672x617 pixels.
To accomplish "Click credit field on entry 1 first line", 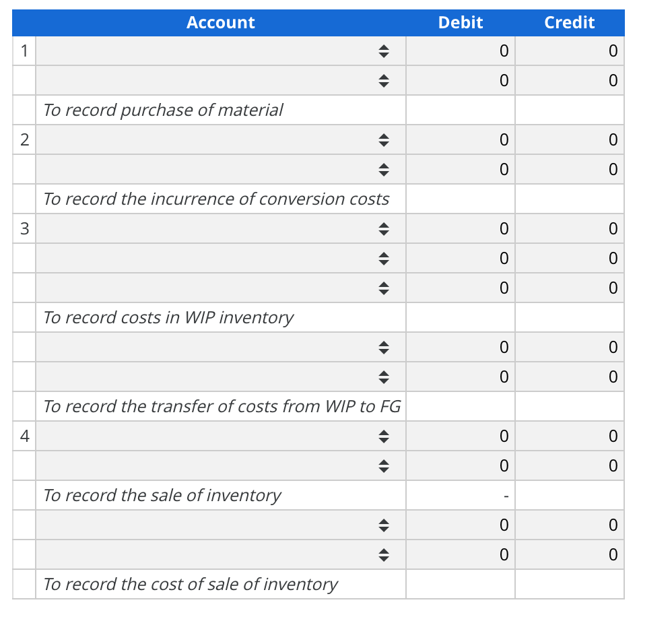I will (x=570, y=51).
